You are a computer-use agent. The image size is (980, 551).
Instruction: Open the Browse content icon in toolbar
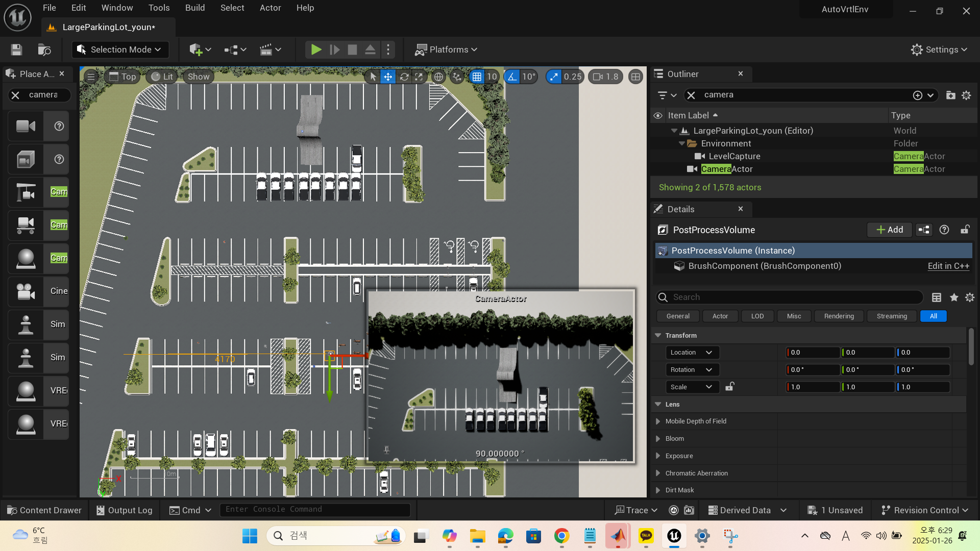click(x=44, y=49)
